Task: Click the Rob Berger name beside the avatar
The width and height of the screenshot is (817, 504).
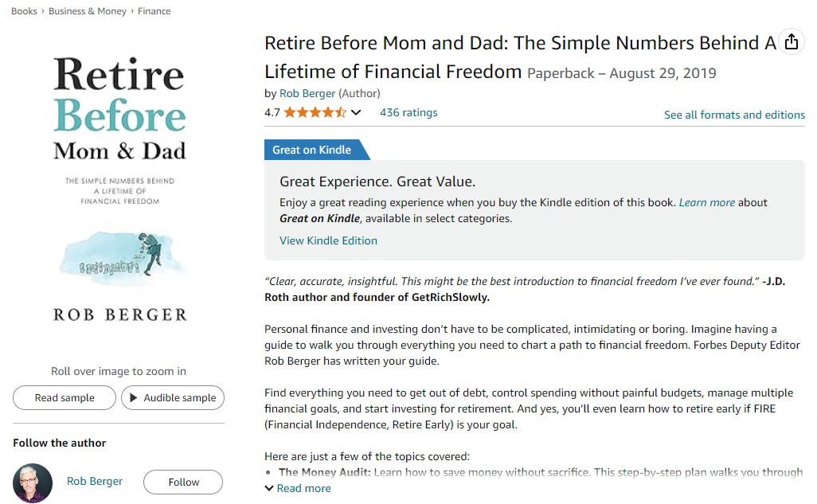Action: [94, 480]
